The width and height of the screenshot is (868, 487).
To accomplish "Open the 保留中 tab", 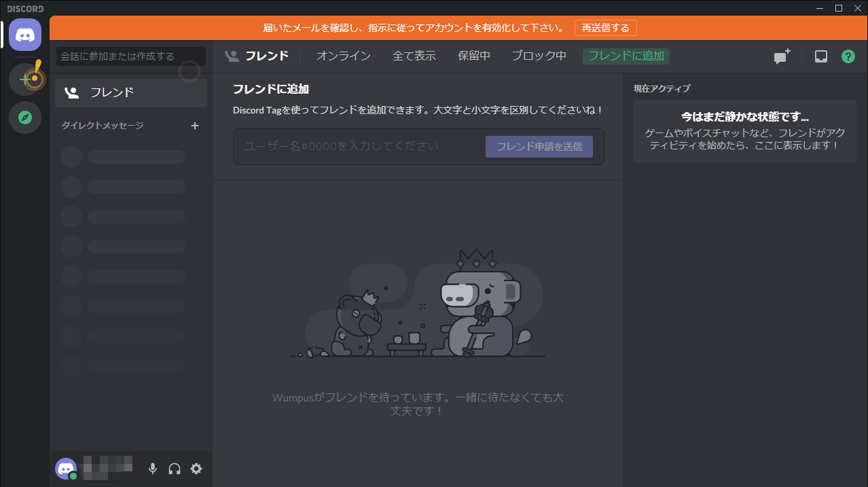I will coord(474,56).
